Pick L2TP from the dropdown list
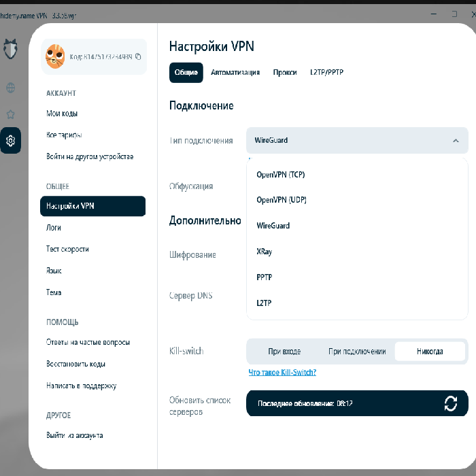This screenshot has width=476, height=476. [264, 303]
